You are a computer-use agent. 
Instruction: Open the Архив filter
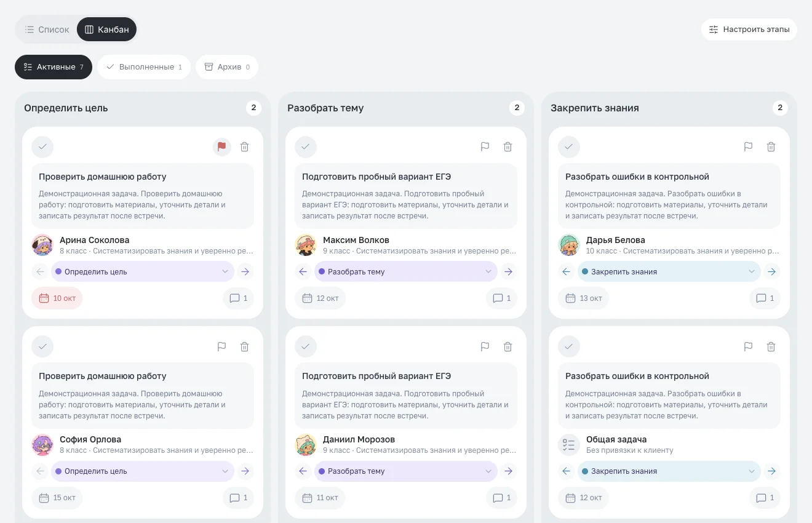(x=227, y=67)
